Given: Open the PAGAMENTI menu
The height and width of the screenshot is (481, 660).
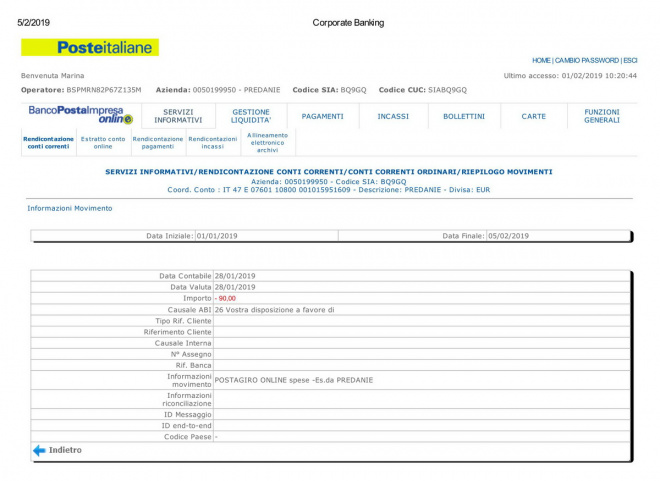Looking at the screenshot, I should click(322, 116).
